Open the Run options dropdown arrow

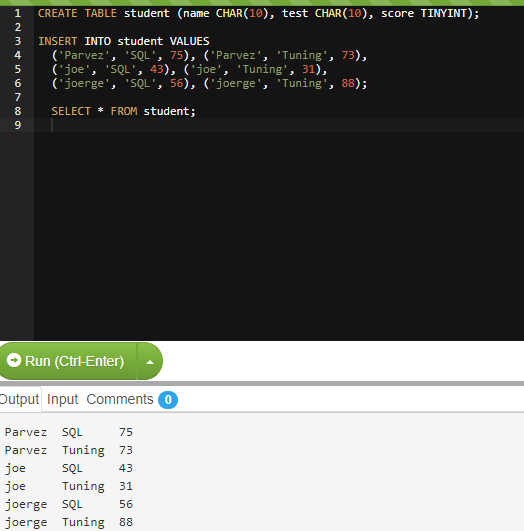tap(150, 362)
